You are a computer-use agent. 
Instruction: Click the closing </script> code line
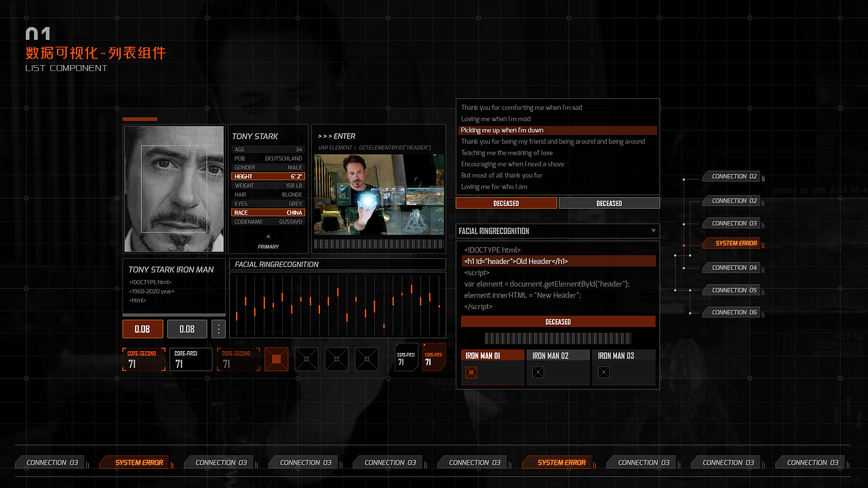click(478, 307)
